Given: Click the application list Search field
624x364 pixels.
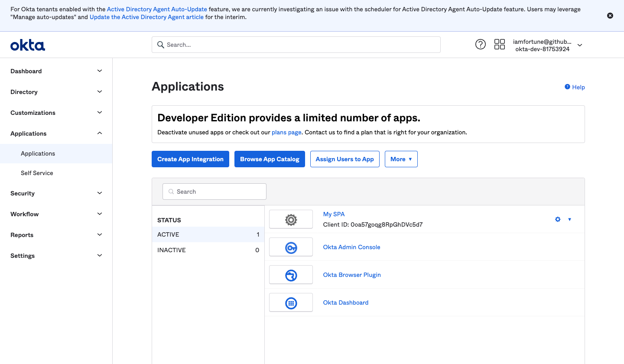Looking at the screenshot, I should 214,191.
